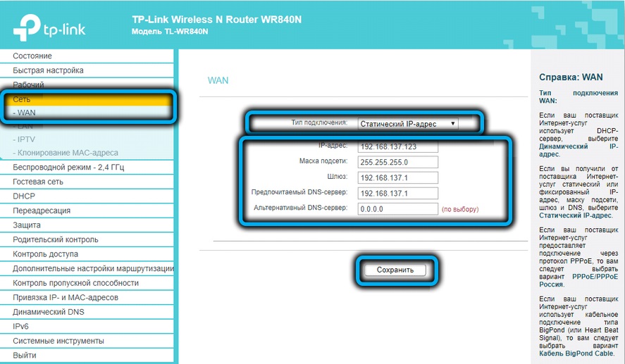Open Родительский контроль menu item
625x364 pixels.
(87, 239)
